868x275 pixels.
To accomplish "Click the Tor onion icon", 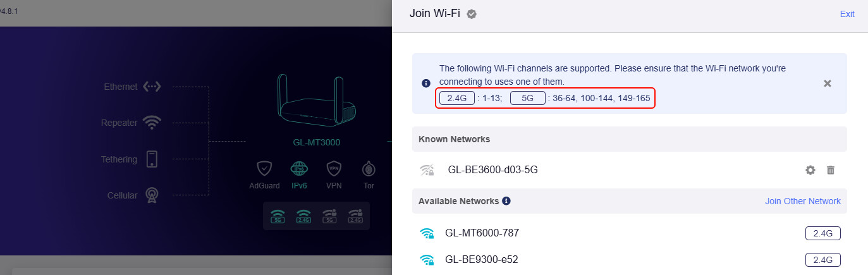I will pyautogui.click(x=369, y=169).
